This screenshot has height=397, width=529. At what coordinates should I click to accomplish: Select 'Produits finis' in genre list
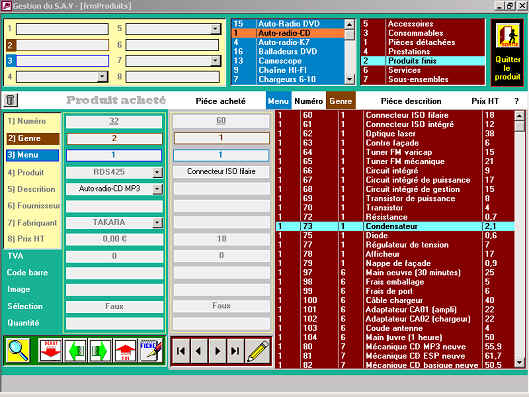tap(423, 61)
